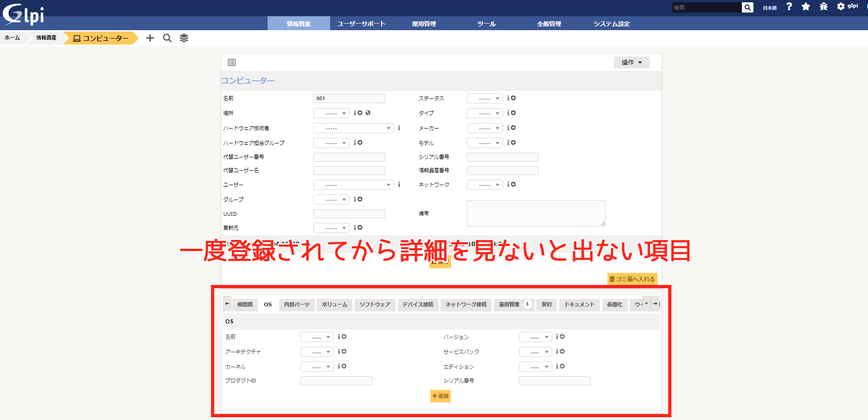
Task: Expand the ステータス dropdown
Action: [x=485, y=98]
